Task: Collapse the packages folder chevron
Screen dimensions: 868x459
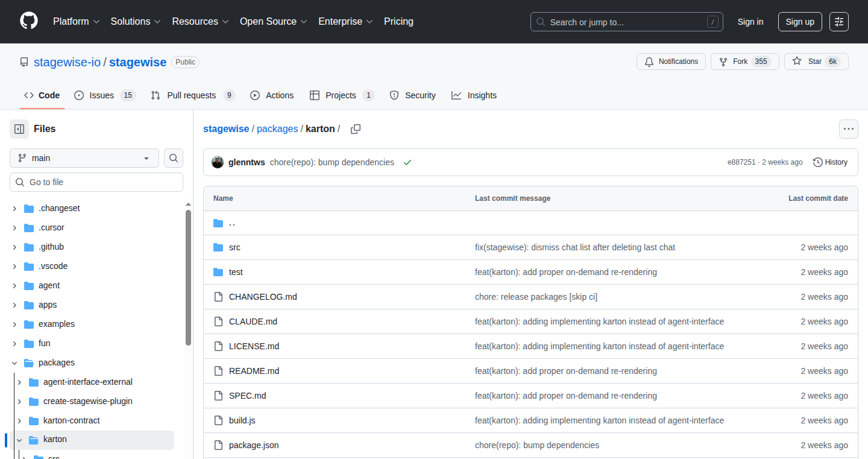Action: pos(14,362)
